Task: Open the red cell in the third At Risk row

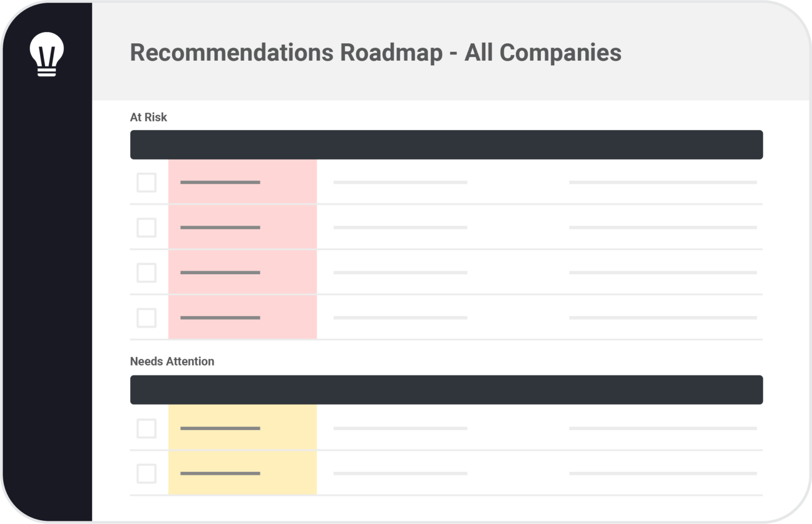Action: coord(242,273)
